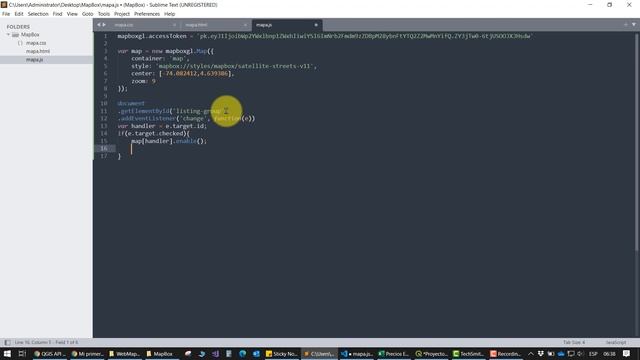Open the Selection menu
Image resolution: width=640 pixels, height=360 pixels.
click(x=38, y=14)
